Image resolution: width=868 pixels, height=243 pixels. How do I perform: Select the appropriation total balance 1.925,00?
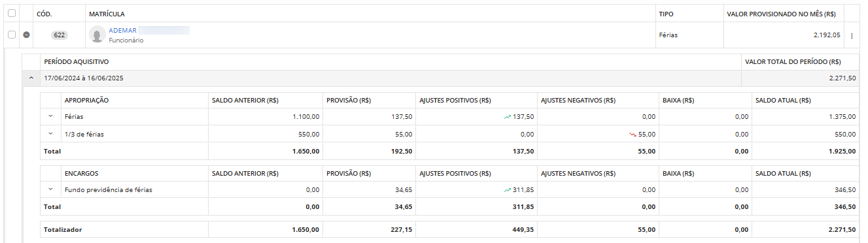[x=842, y=152]
